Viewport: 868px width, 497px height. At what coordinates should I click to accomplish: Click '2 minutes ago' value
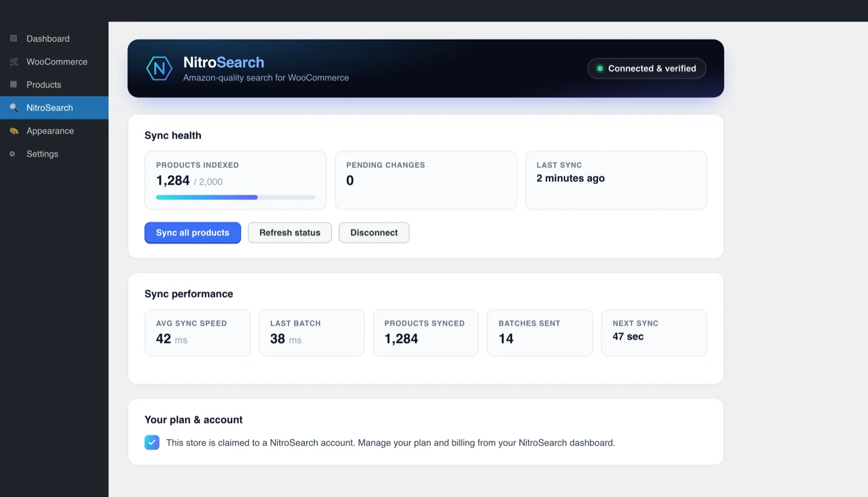click(x=571, y=178)
